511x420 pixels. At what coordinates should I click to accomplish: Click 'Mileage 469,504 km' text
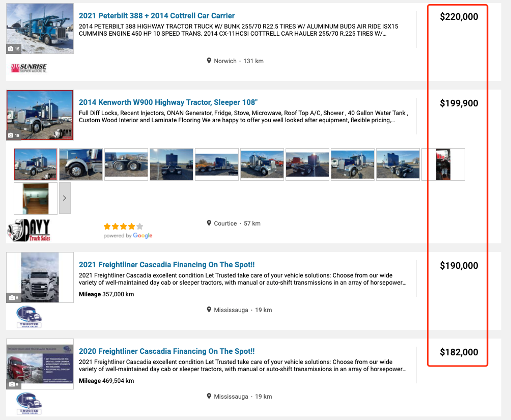(106, 380)
